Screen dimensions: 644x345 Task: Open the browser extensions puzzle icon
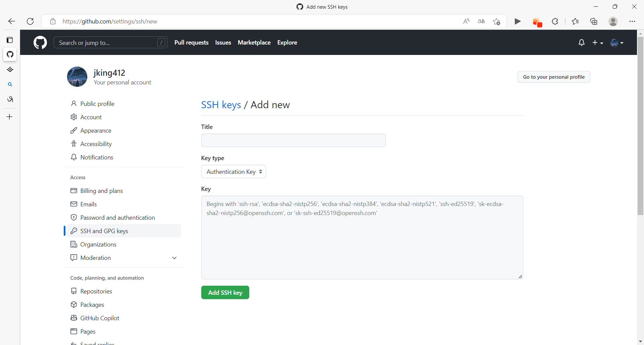pos(555,21)
